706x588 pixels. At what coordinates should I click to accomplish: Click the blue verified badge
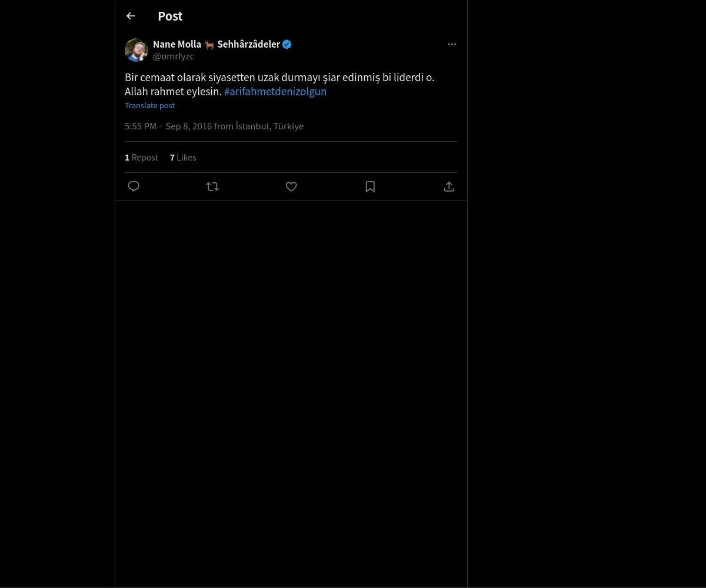287,44
